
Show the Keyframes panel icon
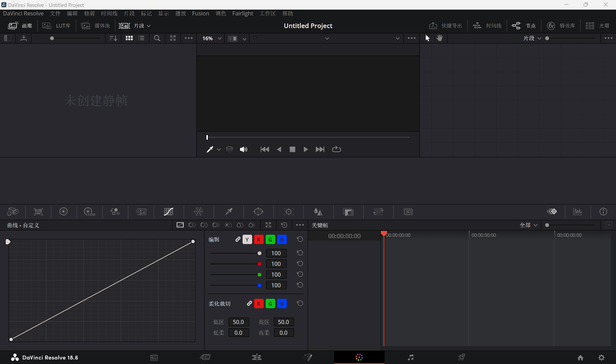point(552,212)
